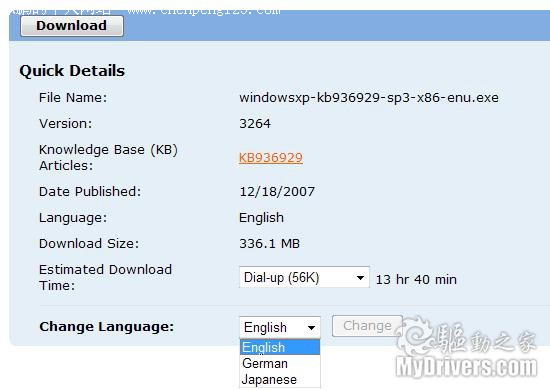550x390 pixels.
Task: Click the Change button
Action: point(367,326)
